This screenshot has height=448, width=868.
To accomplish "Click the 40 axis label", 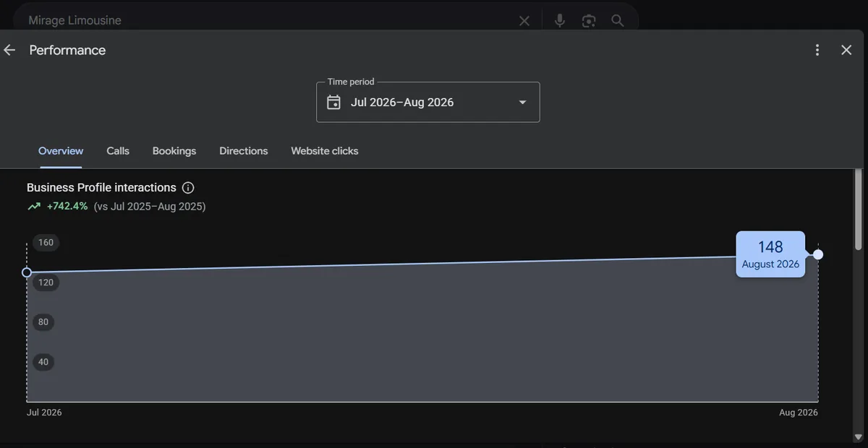I will (x=43, y=362).
